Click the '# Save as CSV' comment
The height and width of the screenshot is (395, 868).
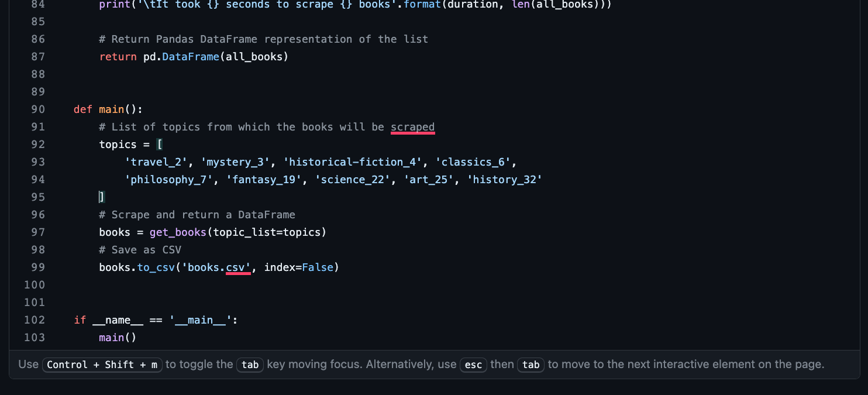coord(140,249)
